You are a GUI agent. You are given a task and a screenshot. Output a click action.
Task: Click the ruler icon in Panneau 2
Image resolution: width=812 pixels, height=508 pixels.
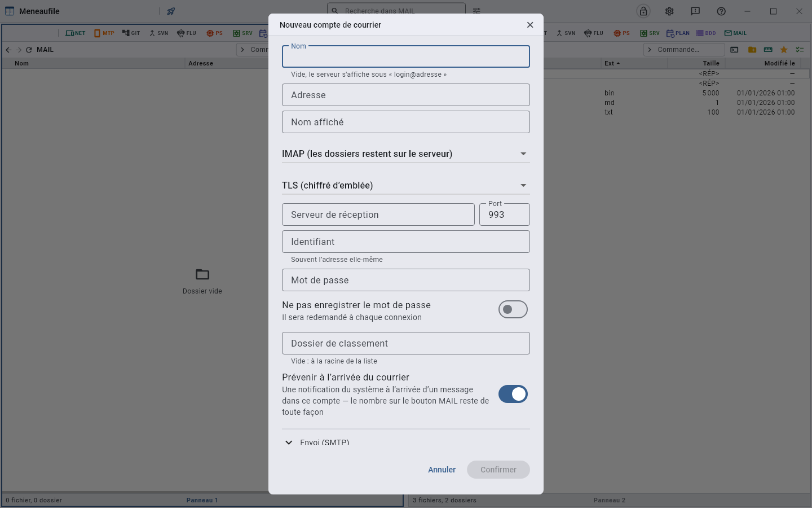click(768, 50)
